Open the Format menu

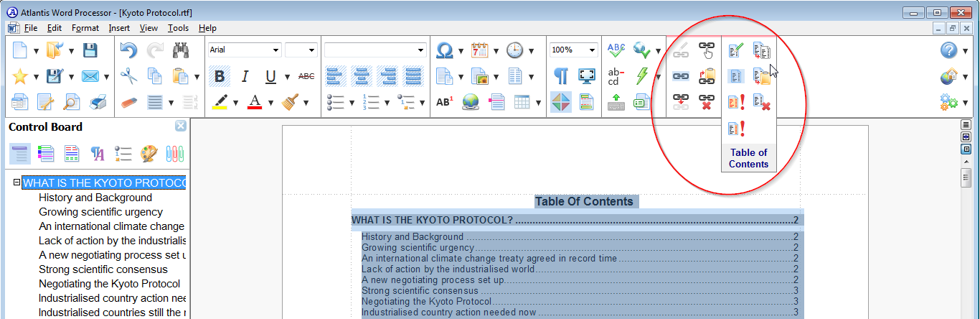pyautogui.click(x=85, y=28)
